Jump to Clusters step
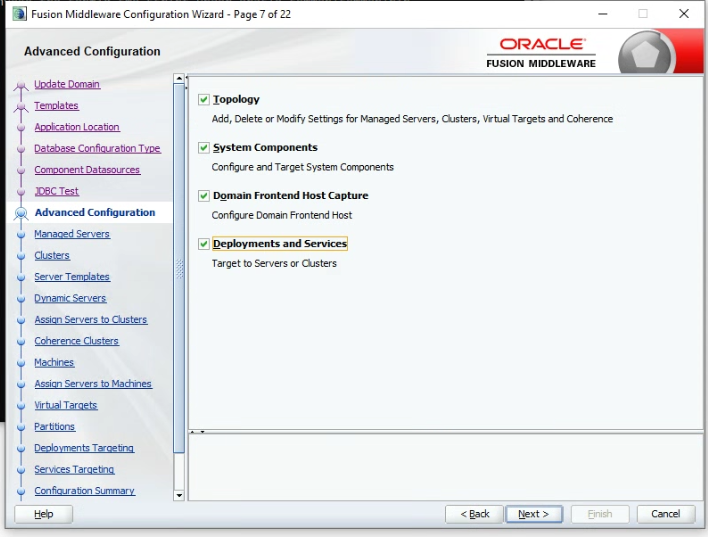Viewport: 708px width, 537px height. (x=52, y=255)
